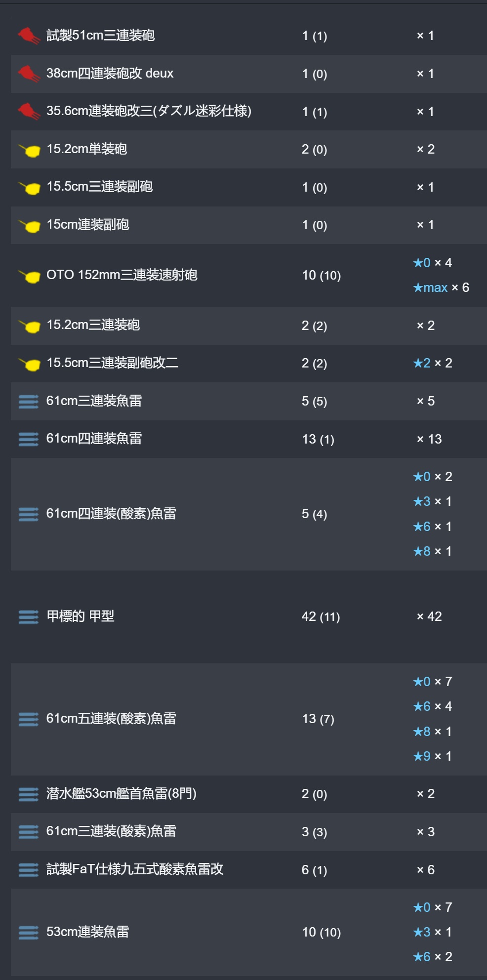
Task: Click the 42 (11) count for 甲標的 甲型
Action: pos(321,616)
